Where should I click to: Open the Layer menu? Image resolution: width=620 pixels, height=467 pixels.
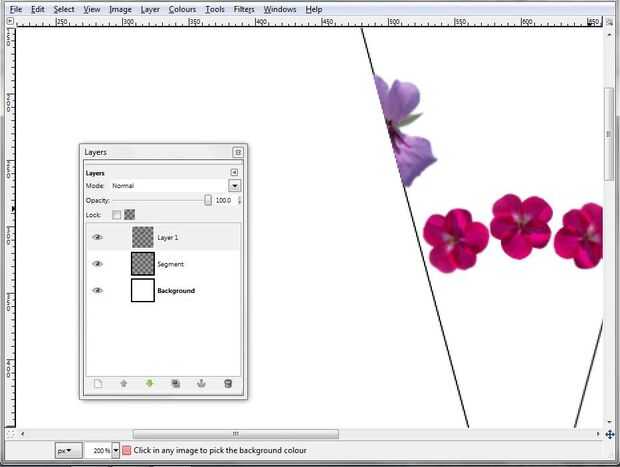coord(150,9)
